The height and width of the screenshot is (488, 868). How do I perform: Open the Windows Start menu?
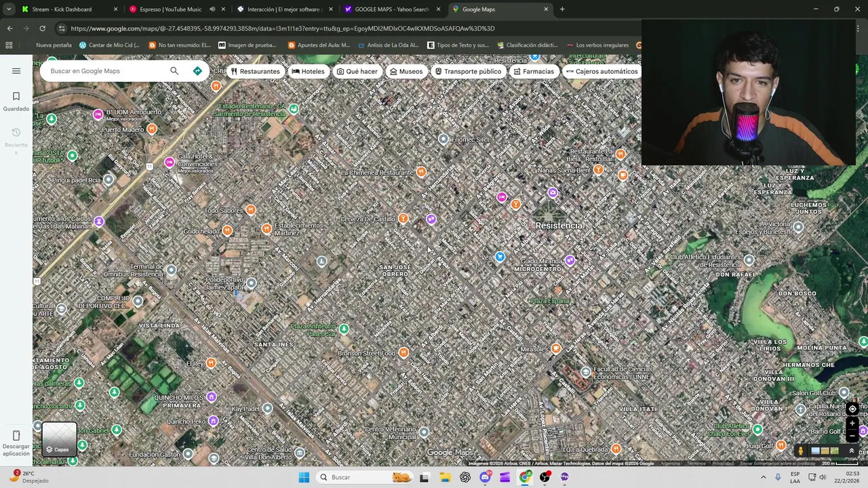tap(304, 477)
